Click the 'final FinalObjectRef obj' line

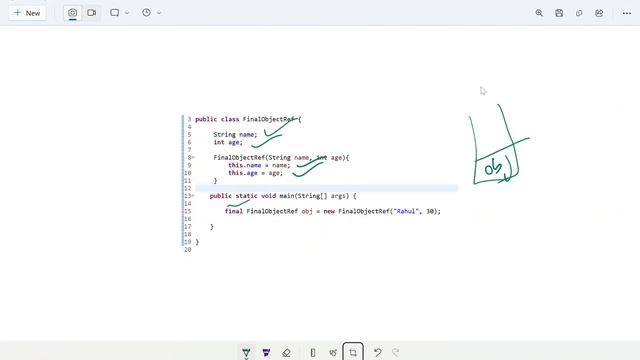[333, 211]
